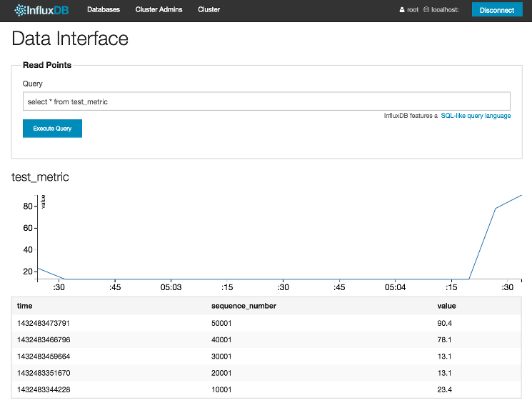Viewport: 532px width, 408px height.
Task: Click the 05:04 tick on chart axis
Action: point(396,287)
